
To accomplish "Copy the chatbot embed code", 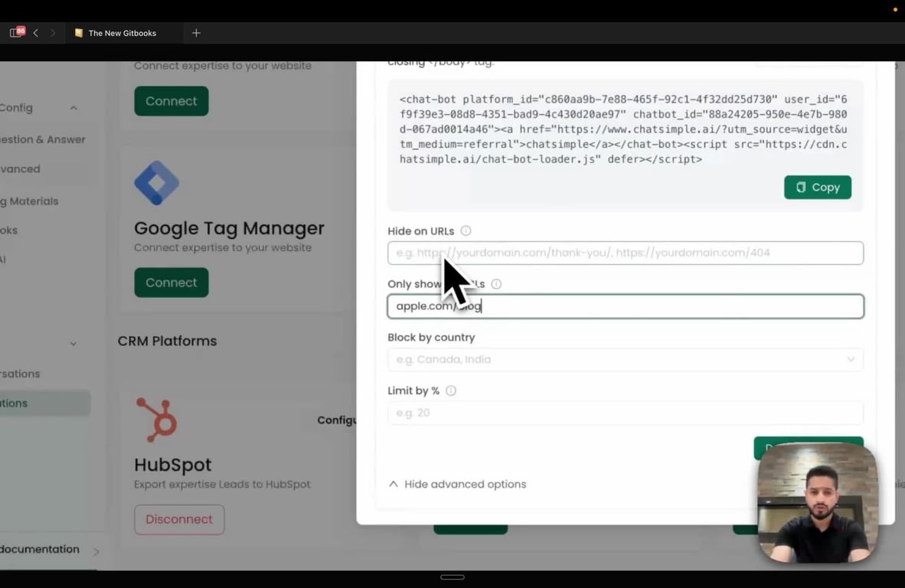I will point(817,187).
